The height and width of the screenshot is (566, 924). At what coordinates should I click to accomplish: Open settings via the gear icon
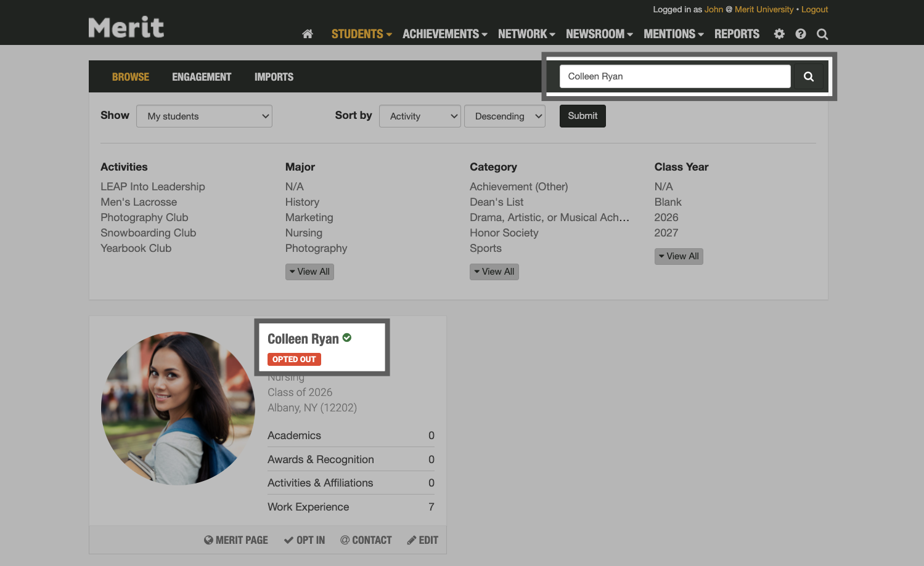[779, 34]
